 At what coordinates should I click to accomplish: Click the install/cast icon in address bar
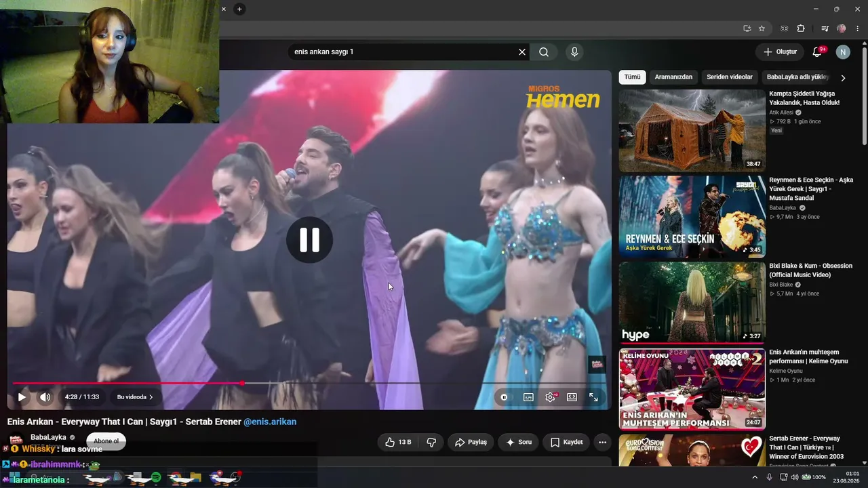[747, 28]
